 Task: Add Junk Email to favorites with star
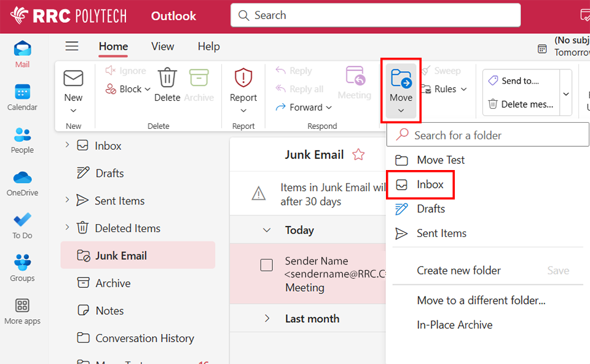[358, 155]
